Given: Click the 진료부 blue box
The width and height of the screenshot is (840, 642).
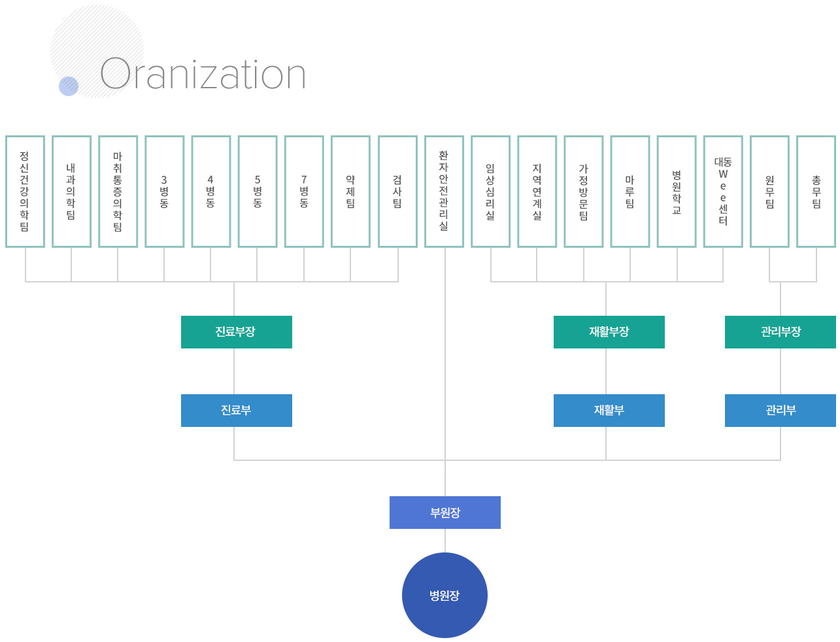Looking at the screenshot, I should click(236, 411).
